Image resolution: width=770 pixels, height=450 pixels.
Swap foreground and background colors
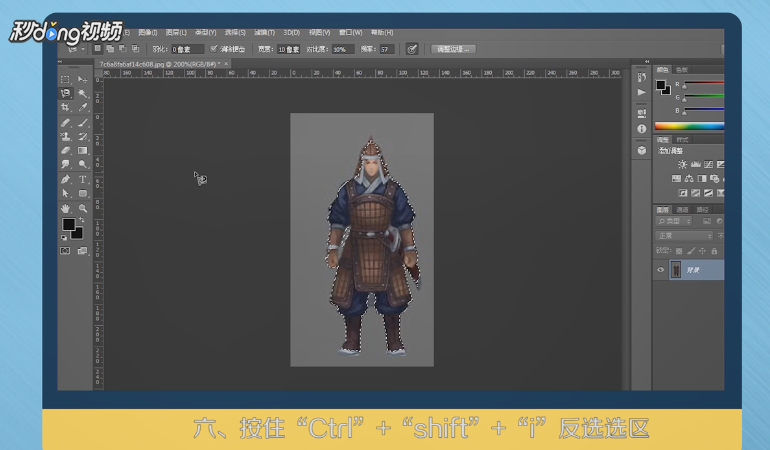tap(82, 220)
